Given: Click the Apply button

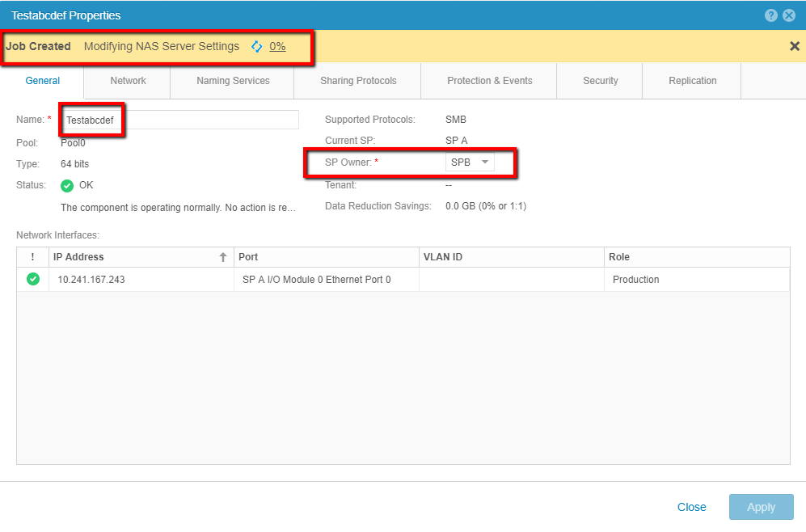Looking at the screenshot, I should pos(761,507).
